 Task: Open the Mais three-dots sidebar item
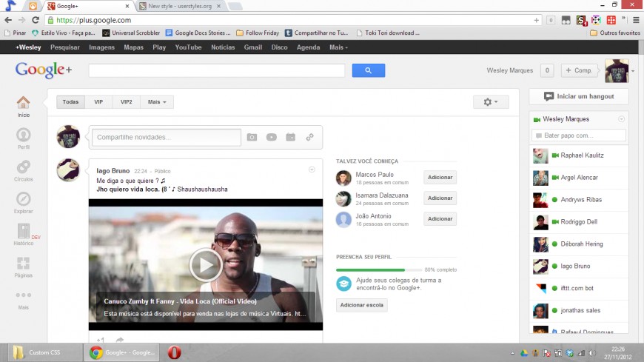click(24, 295)
